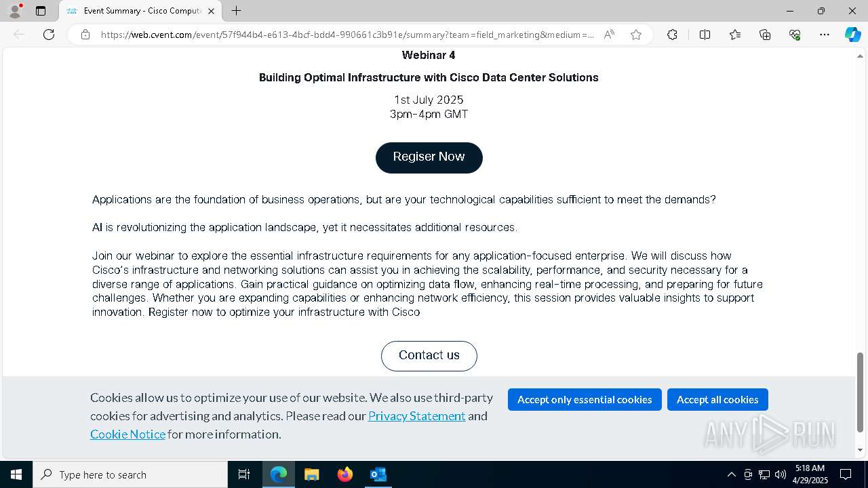Select the Event Summary - Cisco tab

pos(140,11)
